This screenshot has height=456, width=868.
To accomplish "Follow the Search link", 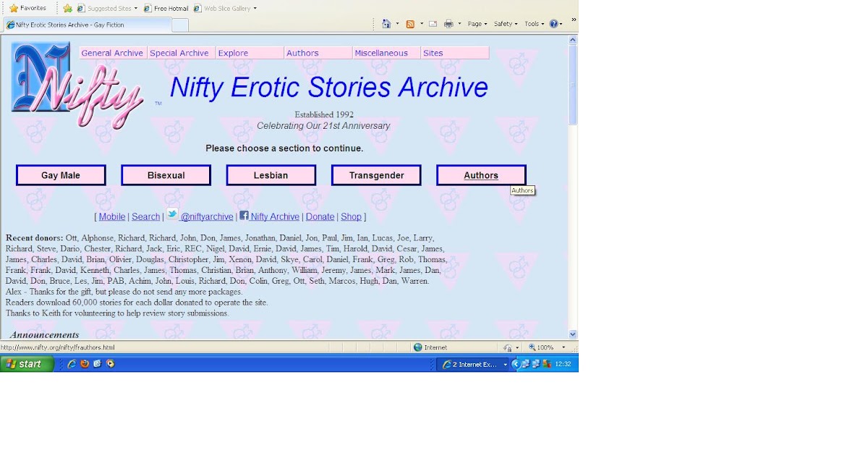I will click(145, 216).
